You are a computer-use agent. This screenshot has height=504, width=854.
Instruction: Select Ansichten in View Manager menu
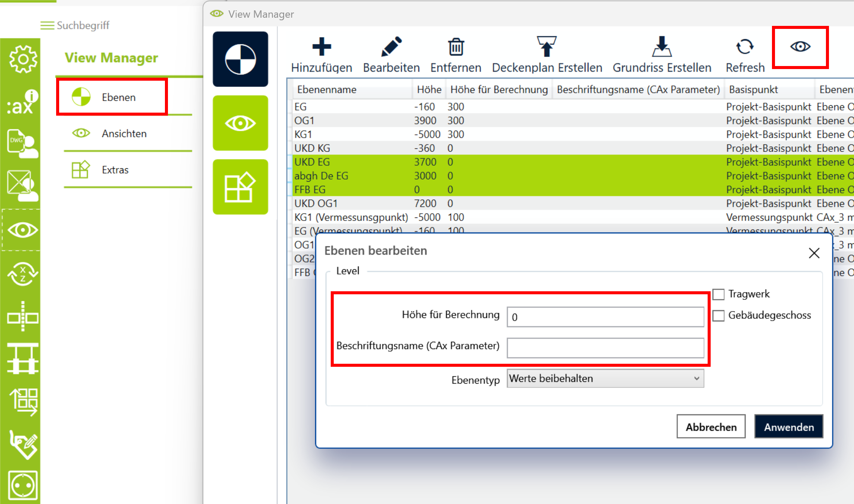(x=124, y=134)
